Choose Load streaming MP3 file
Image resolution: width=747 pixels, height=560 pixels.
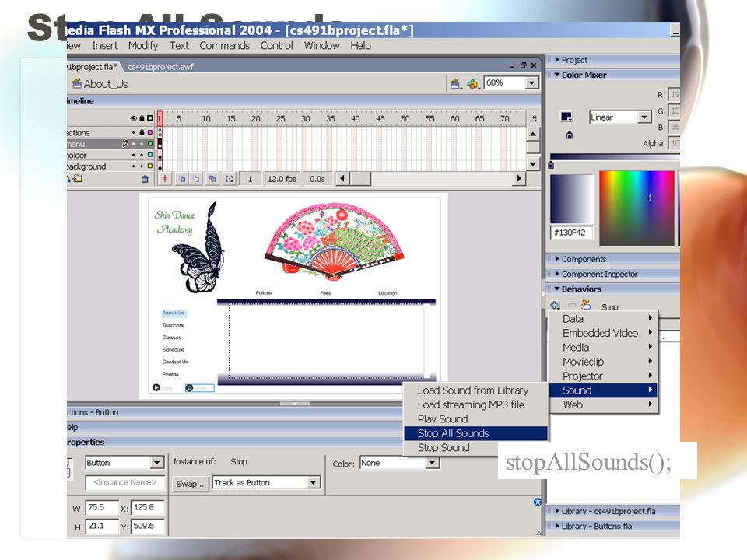[x=475, y=404]
